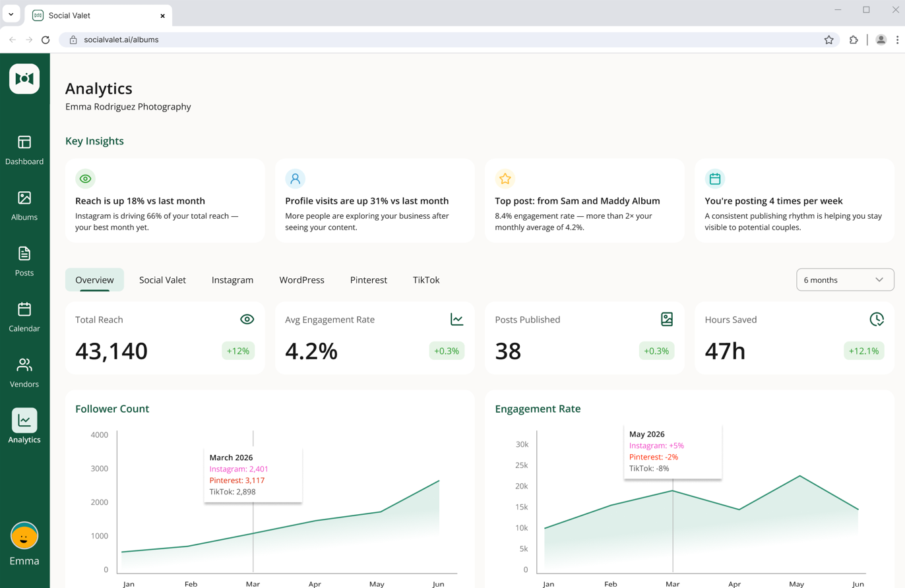
Task: Click the Posts Published image icon
Action: [667, 320]
